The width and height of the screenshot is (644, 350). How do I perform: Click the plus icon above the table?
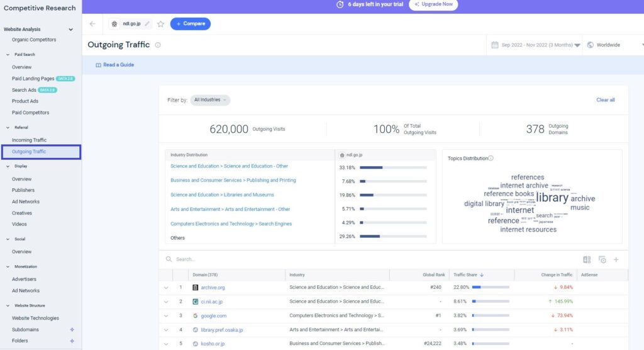(x=616, y=259)
